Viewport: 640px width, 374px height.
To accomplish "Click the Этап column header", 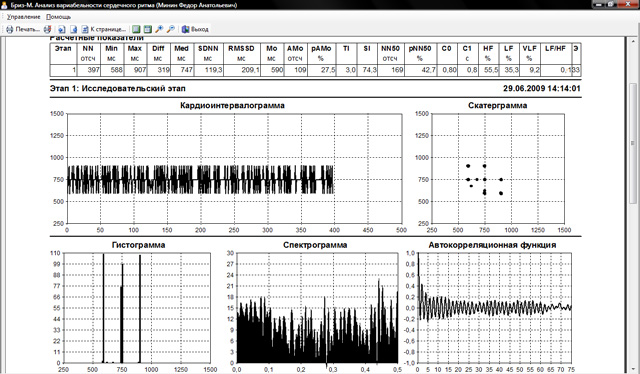I will pyautogui.click(x=63, y=49).
